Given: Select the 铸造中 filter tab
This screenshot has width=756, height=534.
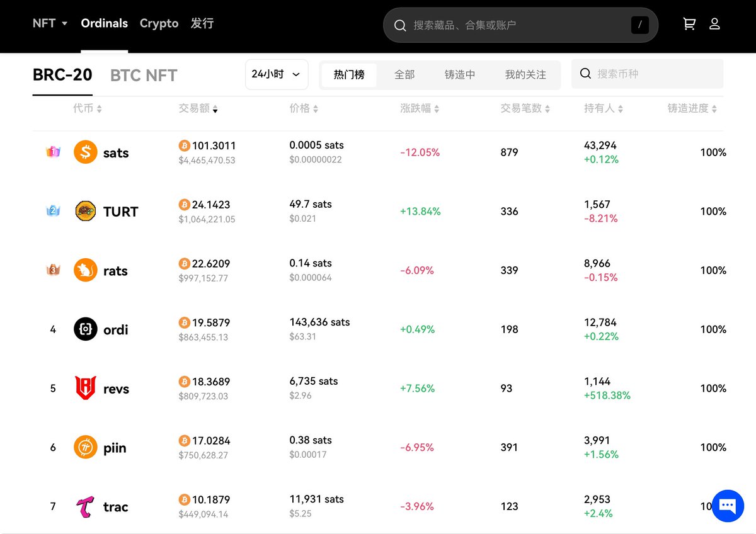Looking at the screenshot, I should pyautogui.click(x=460, y=74).
